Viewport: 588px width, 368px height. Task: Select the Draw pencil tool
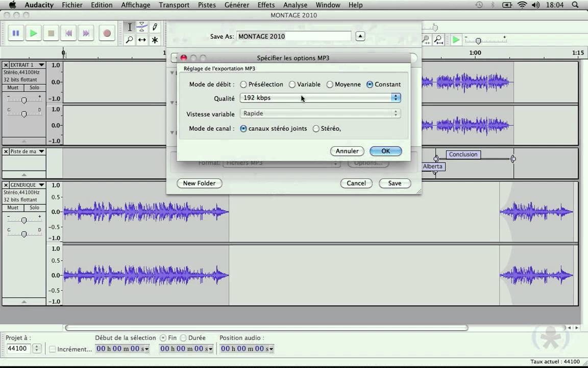click(x=155, y=27)
